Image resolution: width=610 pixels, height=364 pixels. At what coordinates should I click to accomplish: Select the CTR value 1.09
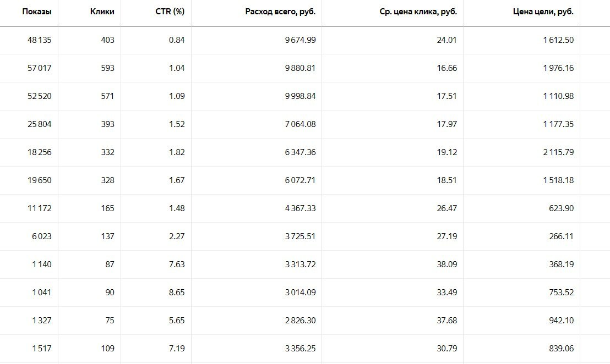pyautogui.click(x=177, y=96)
